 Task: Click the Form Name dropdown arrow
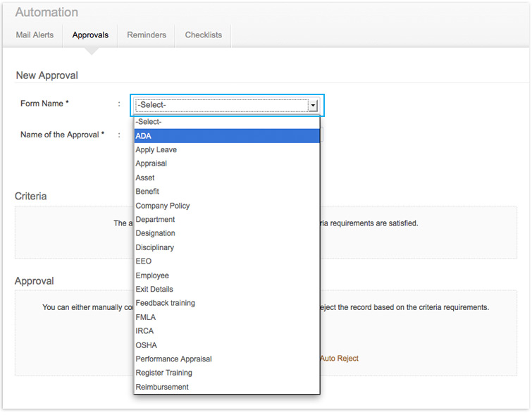[x=313, y=105]
